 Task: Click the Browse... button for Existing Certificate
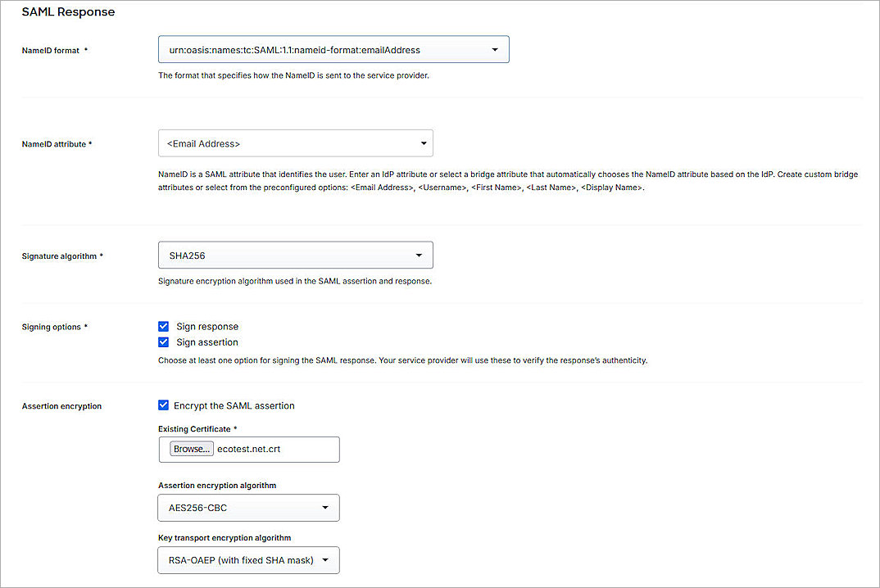click(192, 449)
